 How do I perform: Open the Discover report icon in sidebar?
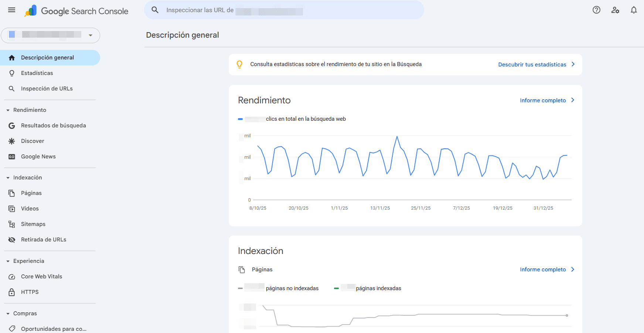[11, 141]
